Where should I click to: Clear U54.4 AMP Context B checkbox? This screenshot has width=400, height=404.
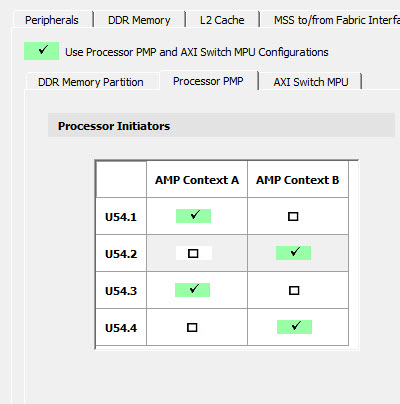pyautogui.click(x=294, y=327)
